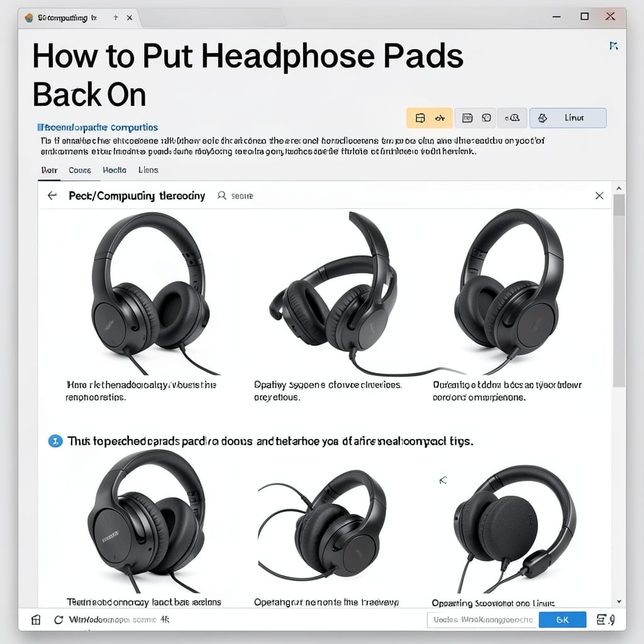Screen dimensions: 644x644
Task: Open the bottom-right headphone with fabric pad image
Action: 514,528
